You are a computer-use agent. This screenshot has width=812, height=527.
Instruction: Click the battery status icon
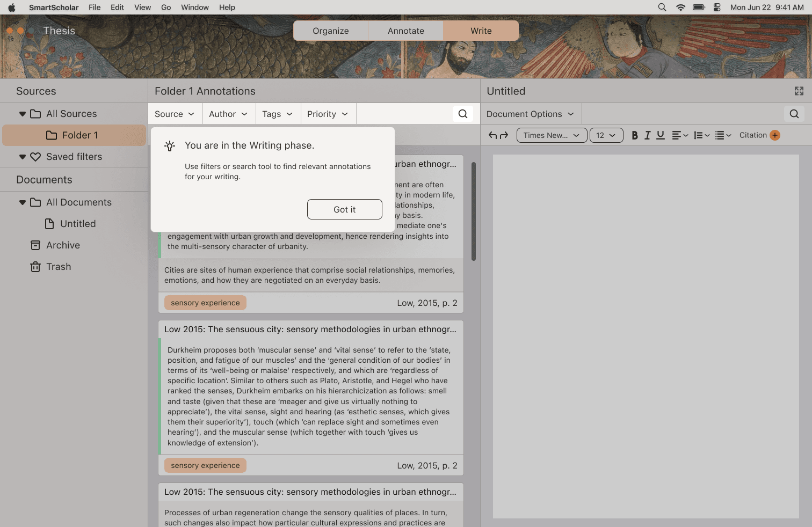699,8
